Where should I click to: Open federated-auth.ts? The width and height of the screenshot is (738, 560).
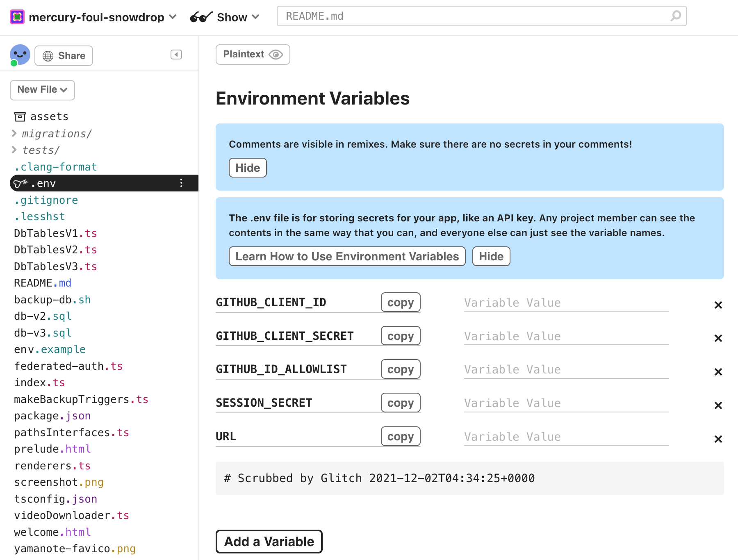[x=68, y=366]
